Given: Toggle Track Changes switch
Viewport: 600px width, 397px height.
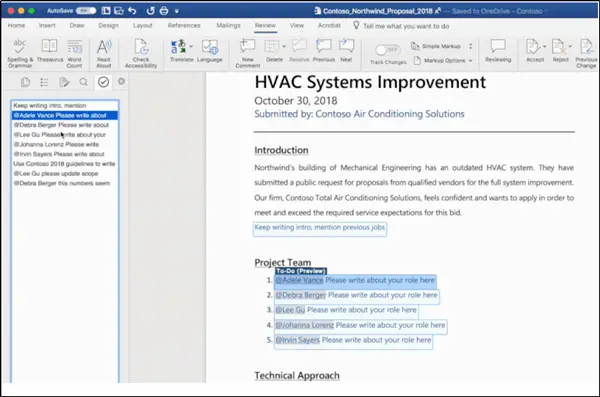Looking at the screenshot, I should (x=388, y=50).
